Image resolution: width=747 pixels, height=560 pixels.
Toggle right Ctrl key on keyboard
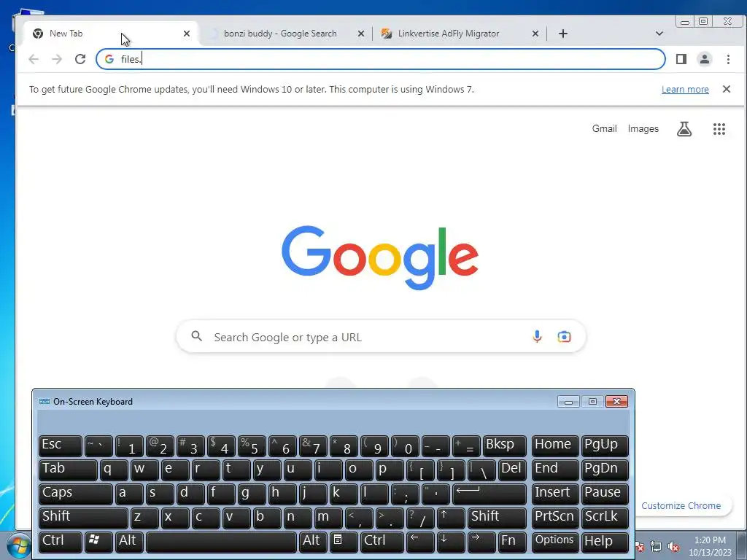[382, 542]
